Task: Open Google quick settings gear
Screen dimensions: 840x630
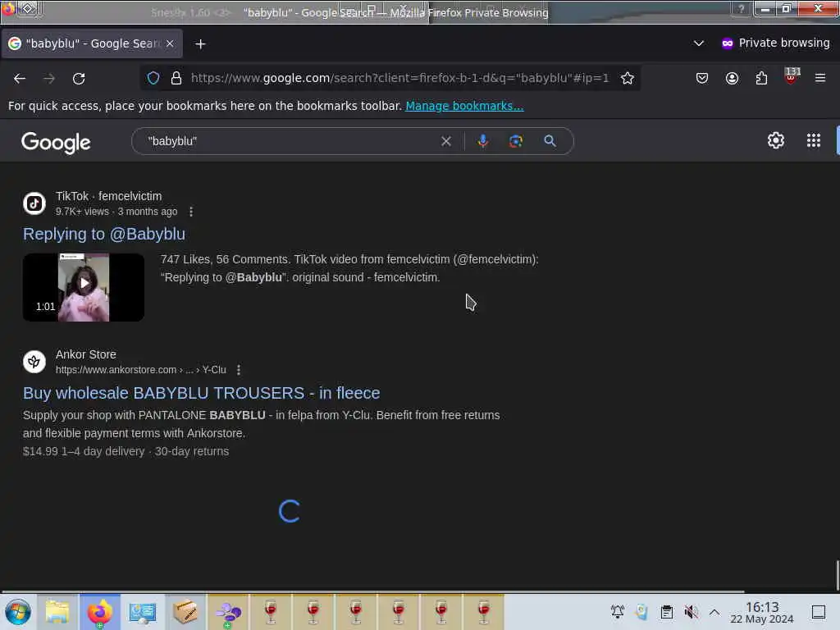Action: pos(776,140)
